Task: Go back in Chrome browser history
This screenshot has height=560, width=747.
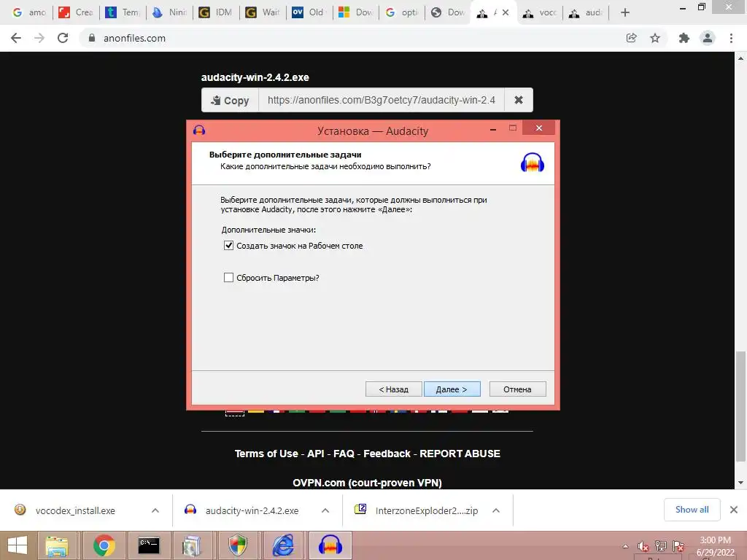Action: pyautogui.click(x=16, y=38)
